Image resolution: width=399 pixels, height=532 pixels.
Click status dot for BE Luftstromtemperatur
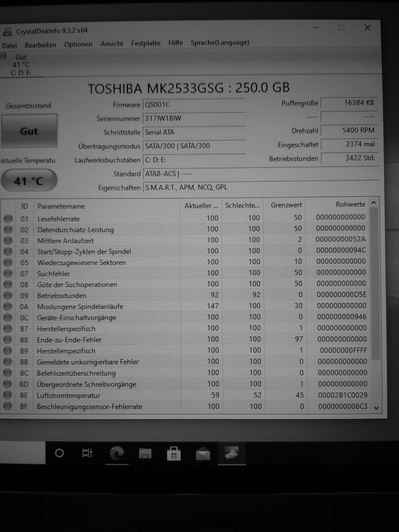[7, 395]
